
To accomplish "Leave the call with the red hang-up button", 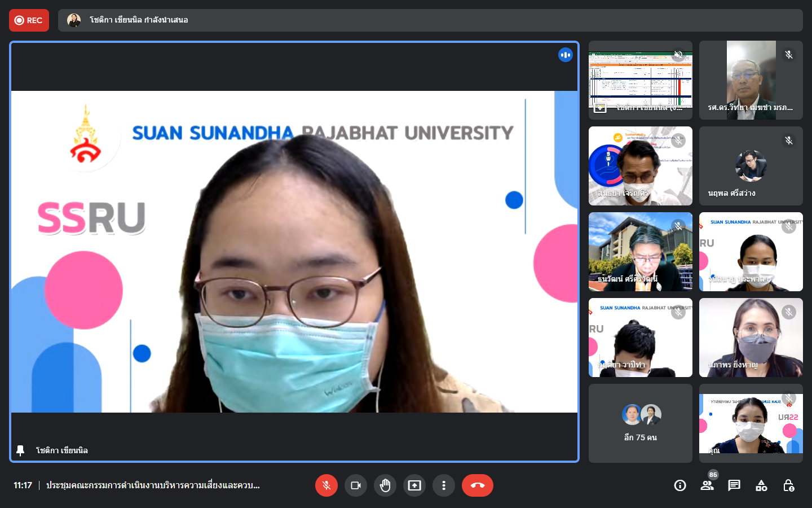I will tap(477, 485).
